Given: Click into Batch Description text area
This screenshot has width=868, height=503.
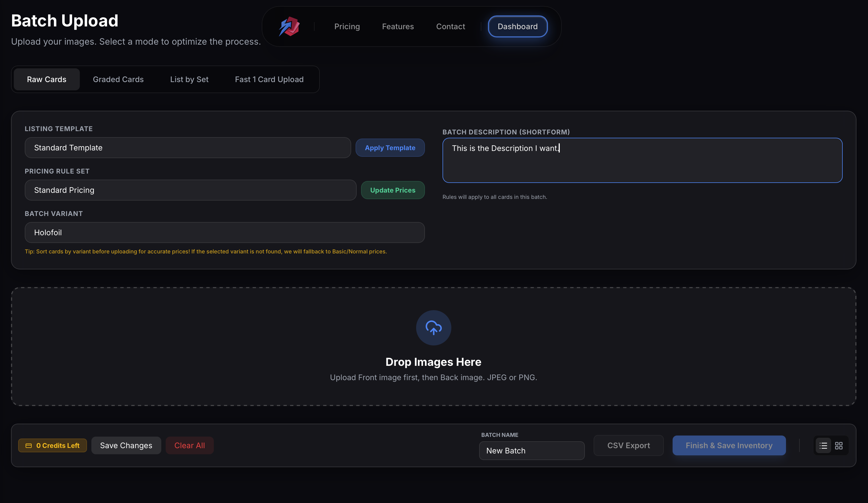Looking at the screenshot, I should click(x=642, y=161).
